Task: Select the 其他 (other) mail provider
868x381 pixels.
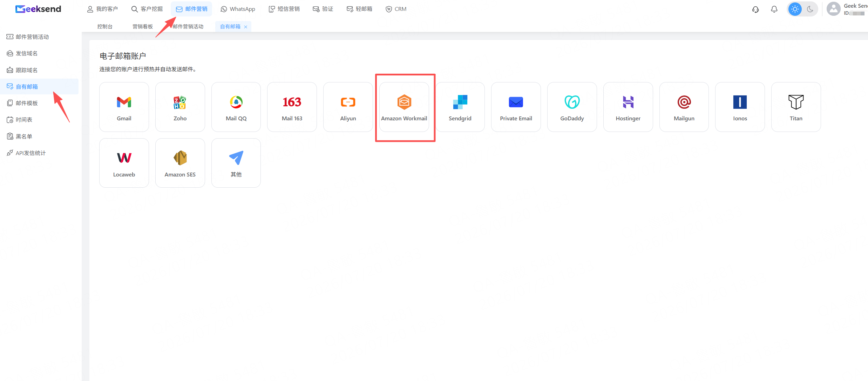Action: coord(236,163)
